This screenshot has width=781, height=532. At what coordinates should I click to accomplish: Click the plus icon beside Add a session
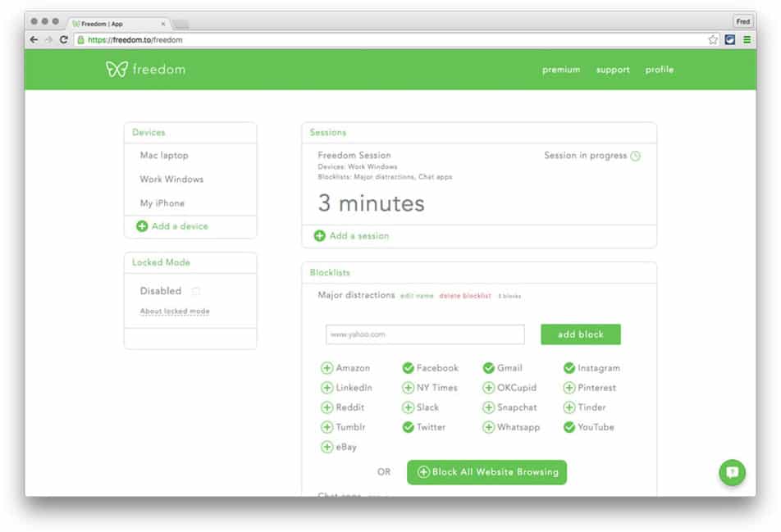[320, 236]
